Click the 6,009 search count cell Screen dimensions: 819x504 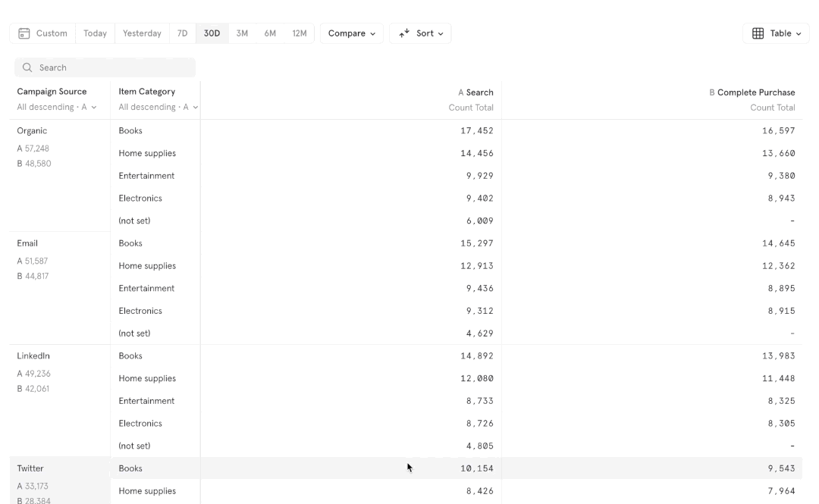(480, 221)
